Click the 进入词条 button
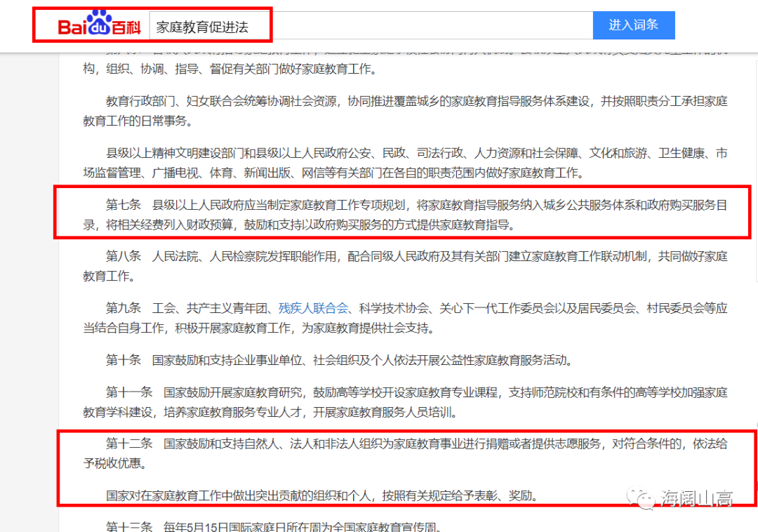This screenshot has height=532, width=758. (634, 25)
